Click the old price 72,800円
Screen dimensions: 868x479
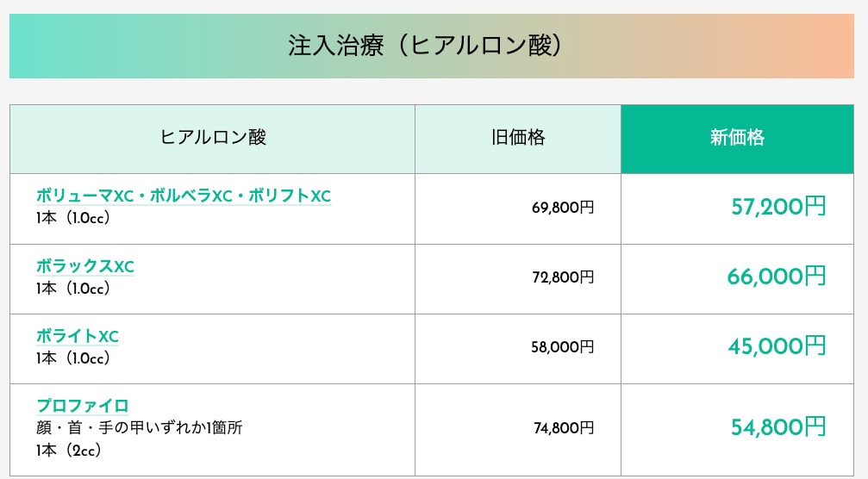563,277
